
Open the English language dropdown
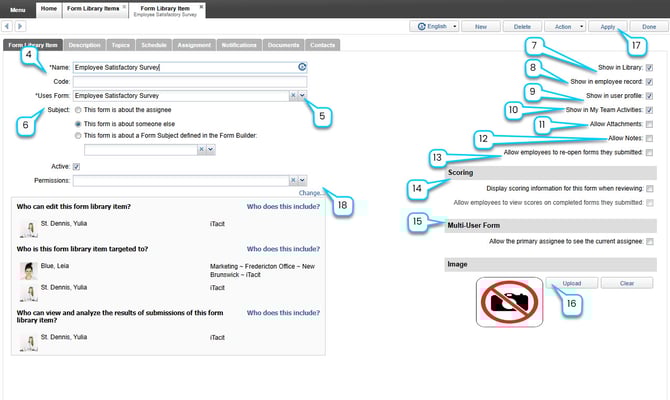[x=455, y=26]
